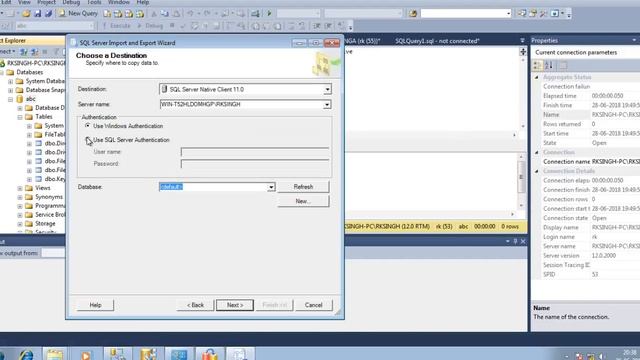Switch to SQLQuery1.sql not connected tab
Screen dimensions: 640x360
pos(437,41)
